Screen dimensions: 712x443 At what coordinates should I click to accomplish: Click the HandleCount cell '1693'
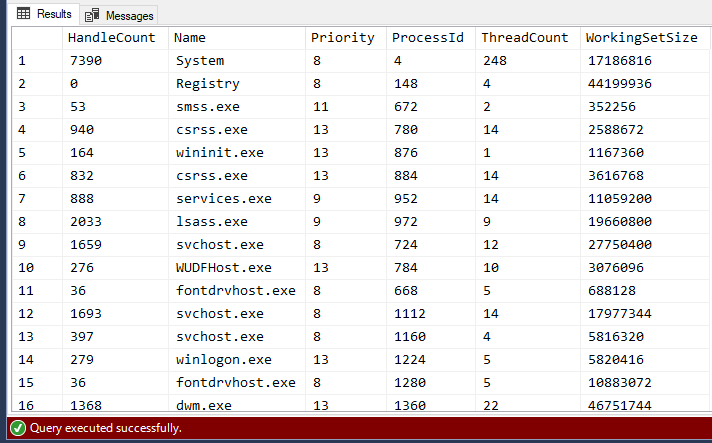115,314
